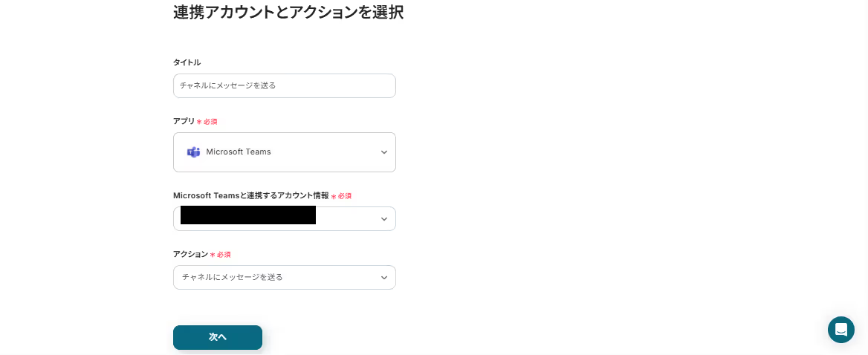Click the red asterisk next to アクション
This screenshot has height=355, width=868.
pyautogui.click(x=213, y=255)
